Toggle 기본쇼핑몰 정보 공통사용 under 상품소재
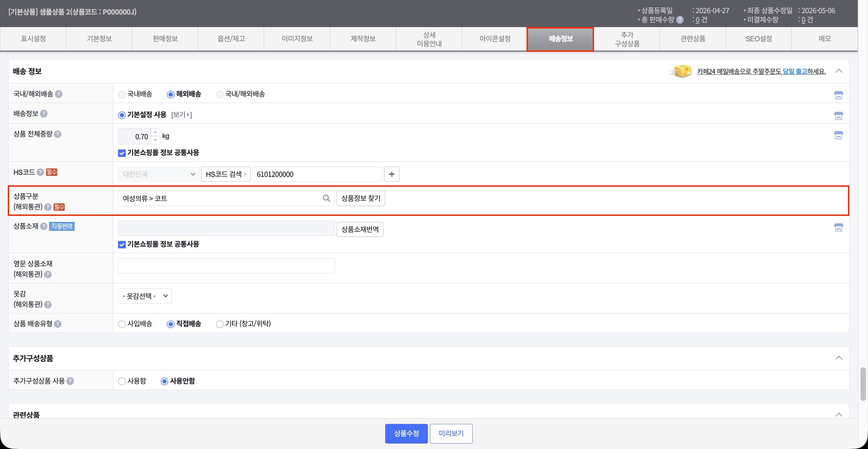The width and height of the screenshot is (868, 449). [x=122, y=245]
